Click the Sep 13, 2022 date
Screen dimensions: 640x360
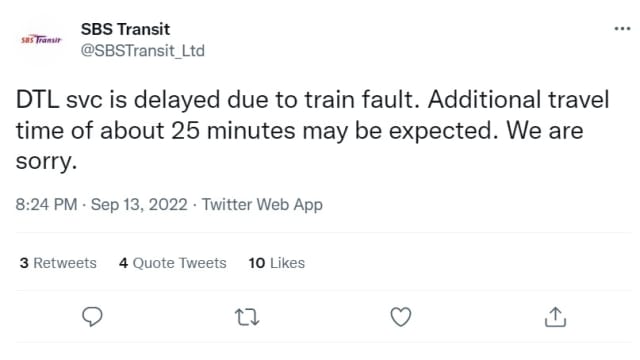coord(139,204)
